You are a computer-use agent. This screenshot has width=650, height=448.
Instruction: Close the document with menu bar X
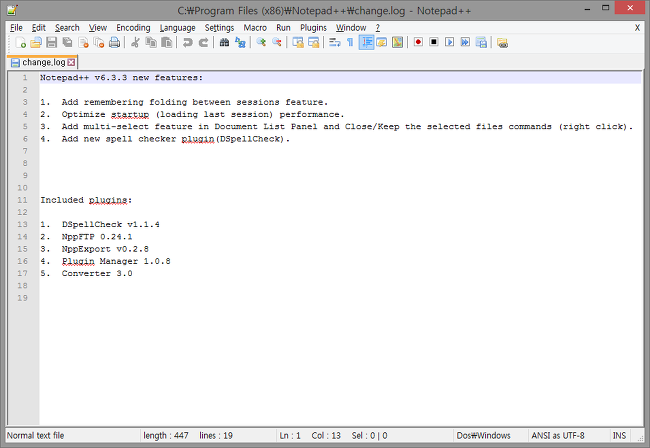(x=637, y=28)
